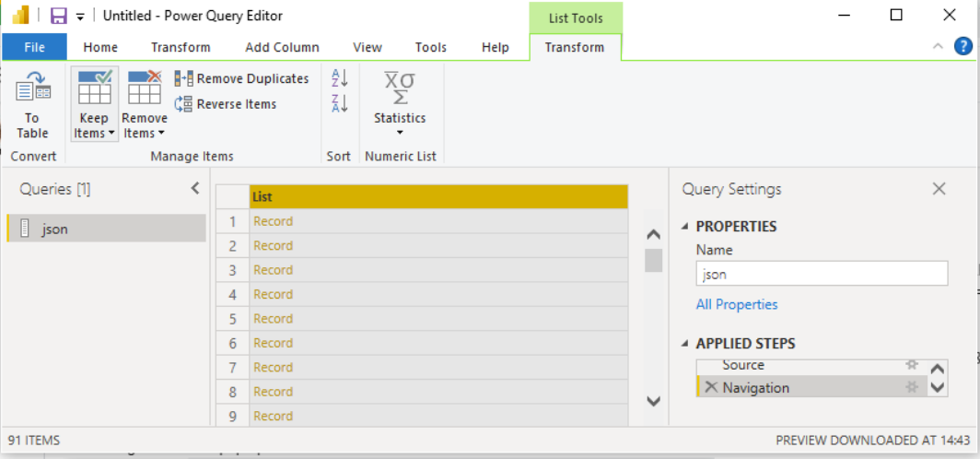Click the table corner selector cell

pyautogui.click(x=232, y=197)
